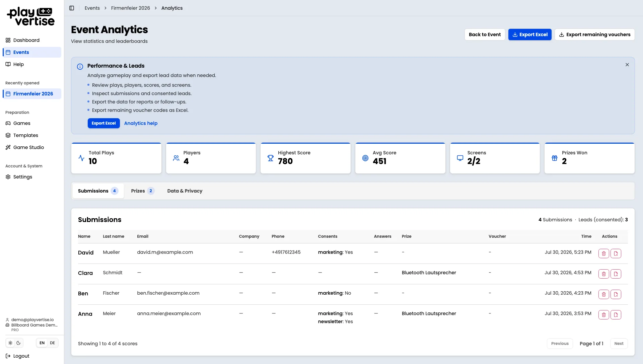This screenshot has height=364, width=643.
Task: Open recently opened Firmenfeier 2026
Action: 32,94
